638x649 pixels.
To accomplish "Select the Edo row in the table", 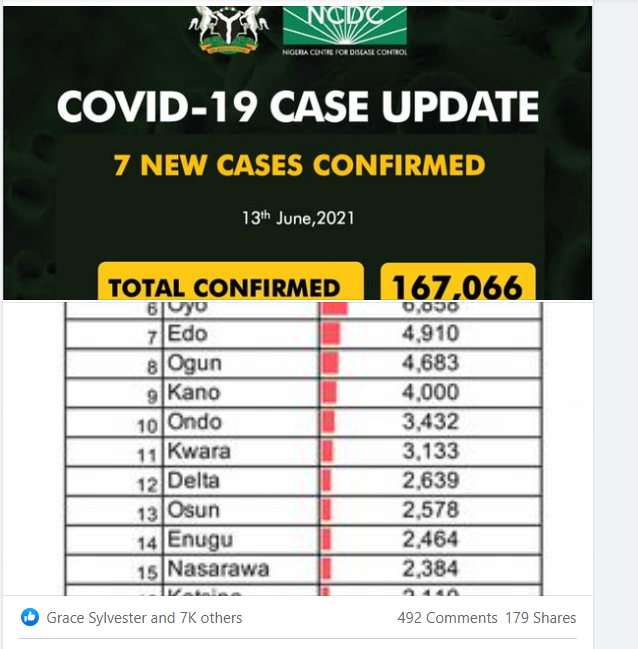I will pos(303,334).
